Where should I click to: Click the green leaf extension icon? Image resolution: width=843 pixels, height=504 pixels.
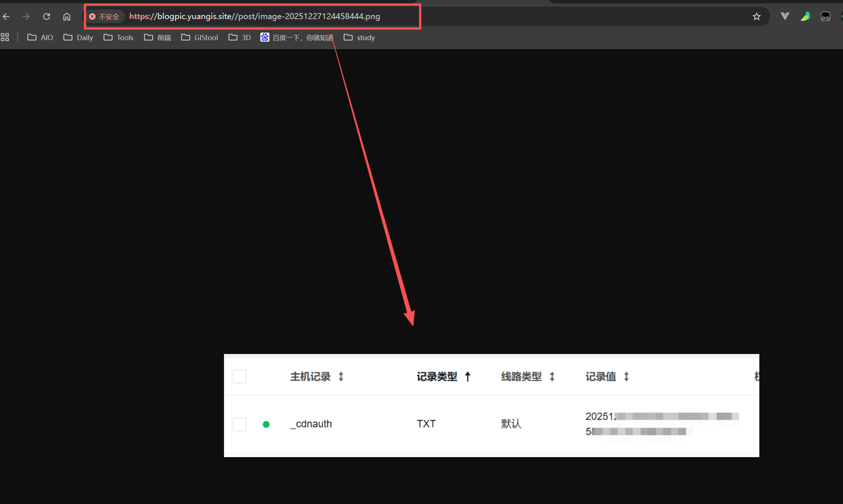805,16
